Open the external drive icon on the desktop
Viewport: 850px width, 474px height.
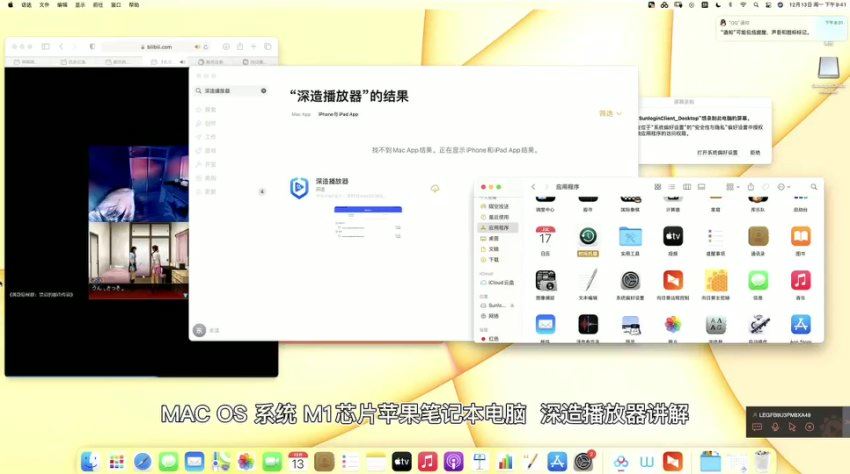pos(828,67)
